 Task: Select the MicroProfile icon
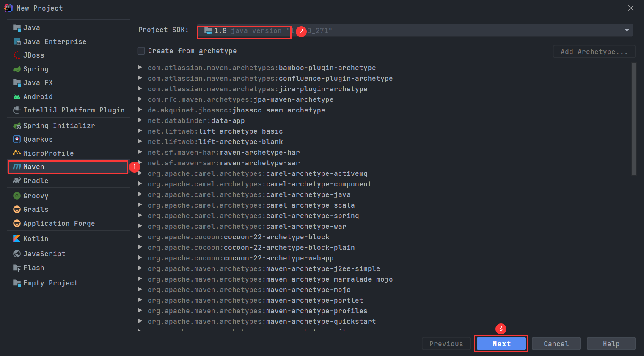17,153
